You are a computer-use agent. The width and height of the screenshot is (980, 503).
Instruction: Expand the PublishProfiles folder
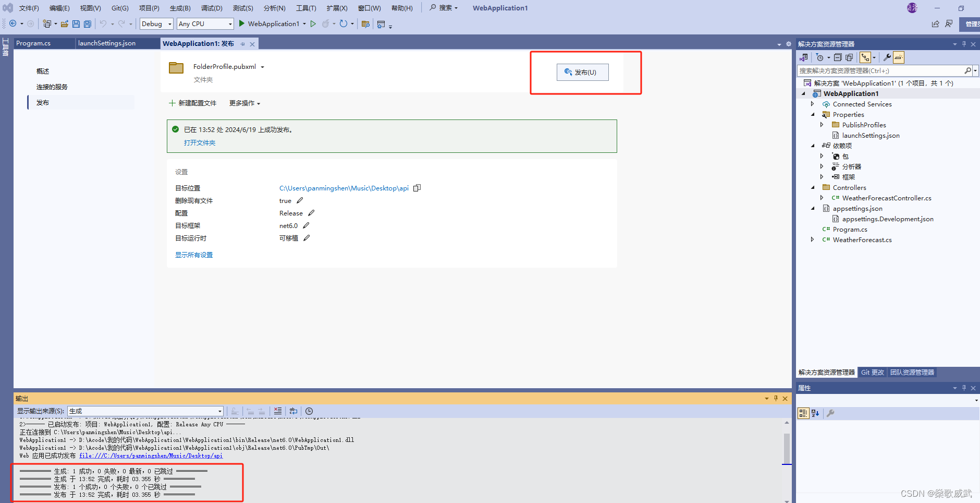point(822,125)
